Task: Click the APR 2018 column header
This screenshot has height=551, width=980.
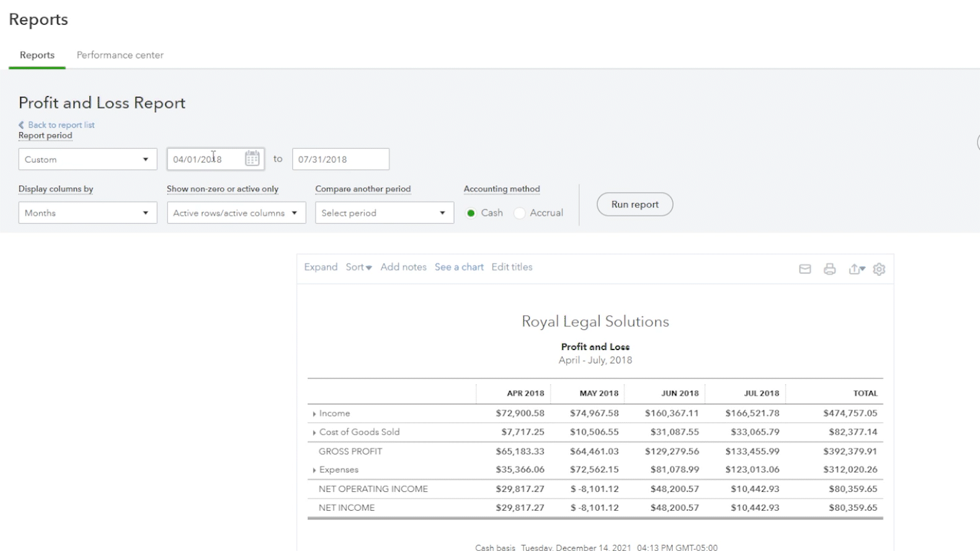Action: pyautogui.click(x=525, y=393)
